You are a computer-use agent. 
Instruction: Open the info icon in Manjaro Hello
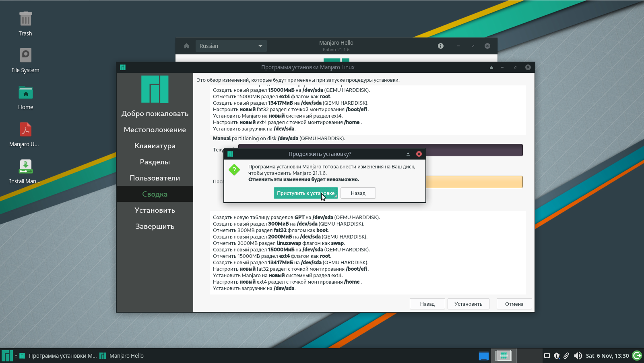coord(441,46)
